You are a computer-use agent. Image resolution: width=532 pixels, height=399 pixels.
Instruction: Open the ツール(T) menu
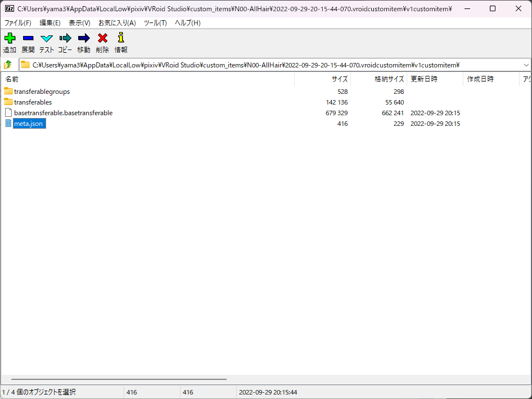coord(155,22)
